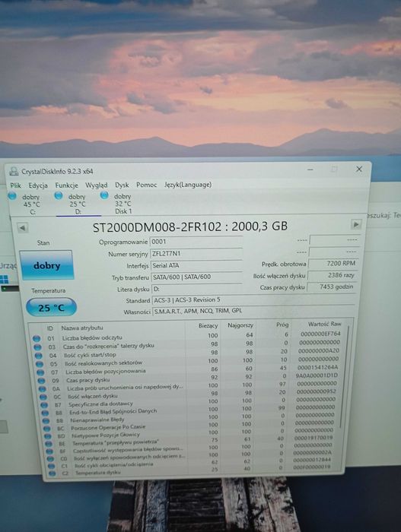Image resolution: width=401 pixels, height=532 pixels.
Task: Open the Pomoc menu
Action: point(146,185)
